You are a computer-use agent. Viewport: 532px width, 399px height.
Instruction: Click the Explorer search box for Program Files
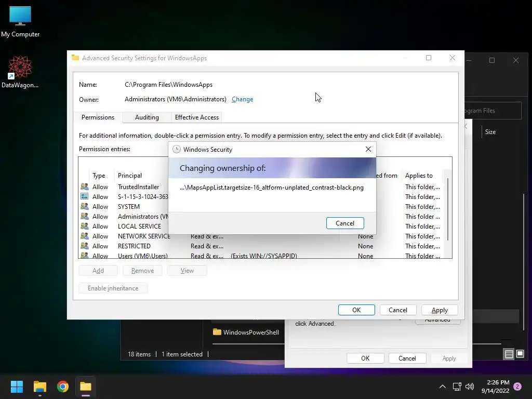(493, 111)
